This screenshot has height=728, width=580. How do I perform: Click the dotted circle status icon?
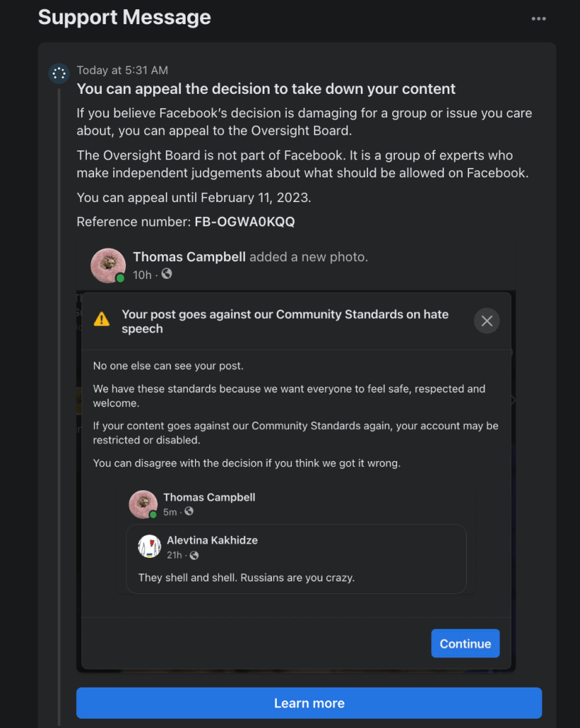click(x=58, y=73)
